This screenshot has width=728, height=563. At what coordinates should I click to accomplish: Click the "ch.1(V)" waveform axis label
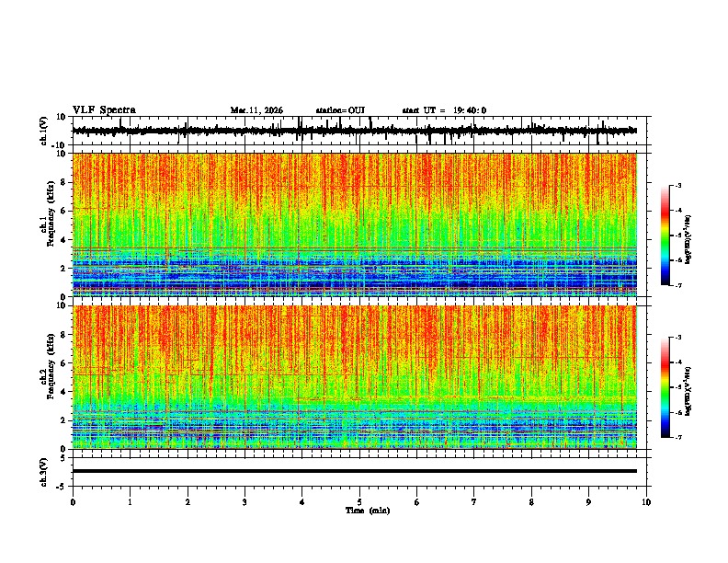pos(44,131)
